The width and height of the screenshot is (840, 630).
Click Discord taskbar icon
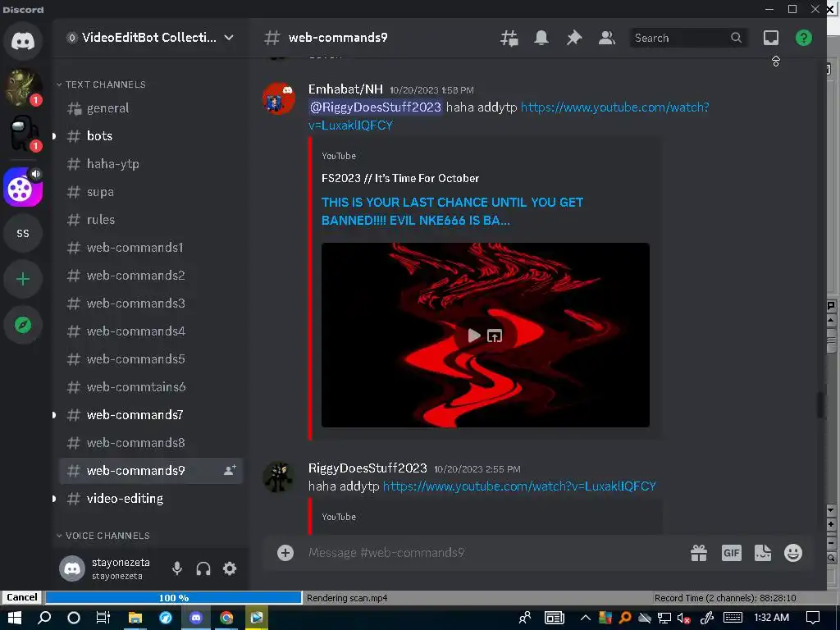(x=196, y=618)
